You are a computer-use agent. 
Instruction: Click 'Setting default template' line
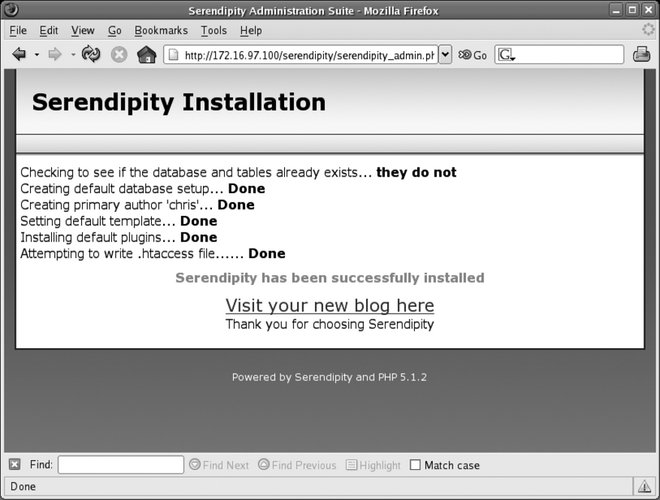[119, 221]
